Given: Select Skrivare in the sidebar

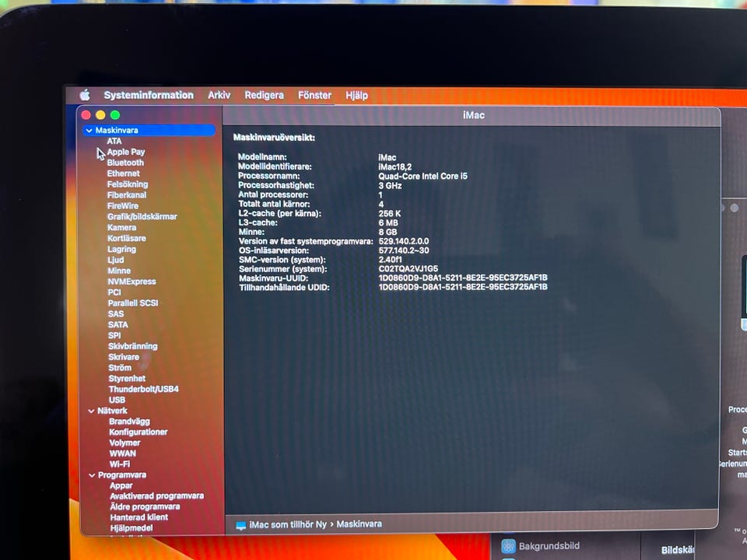Looking at the screenshot, I should point(124,357).
